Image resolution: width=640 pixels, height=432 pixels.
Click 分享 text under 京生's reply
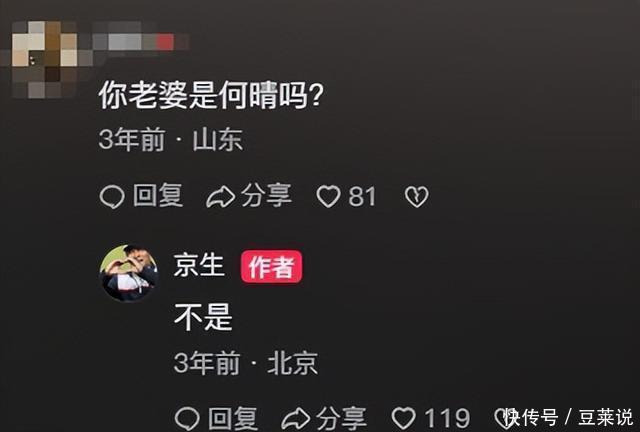(342, 418)
